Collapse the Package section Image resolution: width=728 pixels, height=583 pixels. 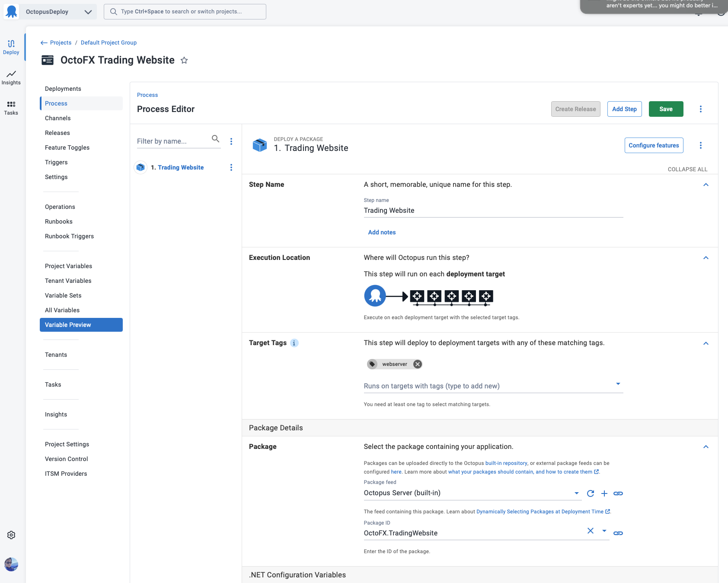(x=706, y=447)
